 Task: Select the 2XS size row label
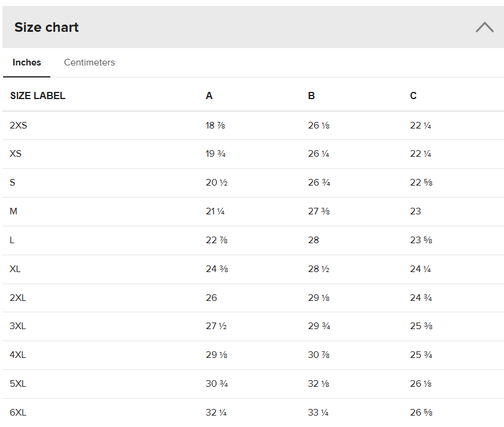point(19,126)
